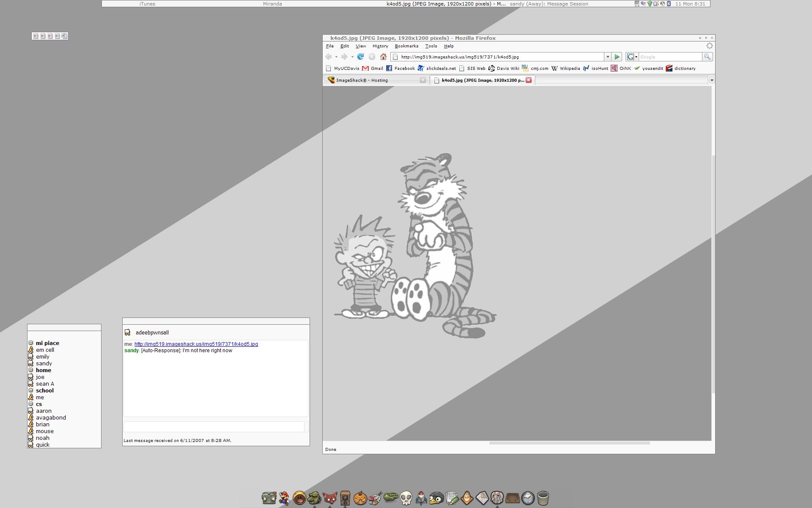Open the Davis Wiki bookmark
The width and height of the screenshot is (812, 508).
504,68
